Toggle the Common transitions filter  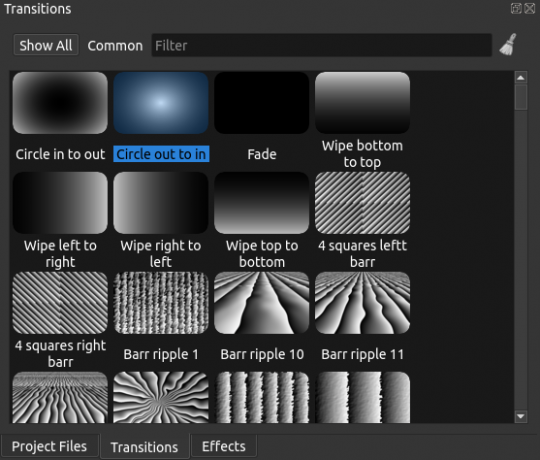[x=115, y=45]
